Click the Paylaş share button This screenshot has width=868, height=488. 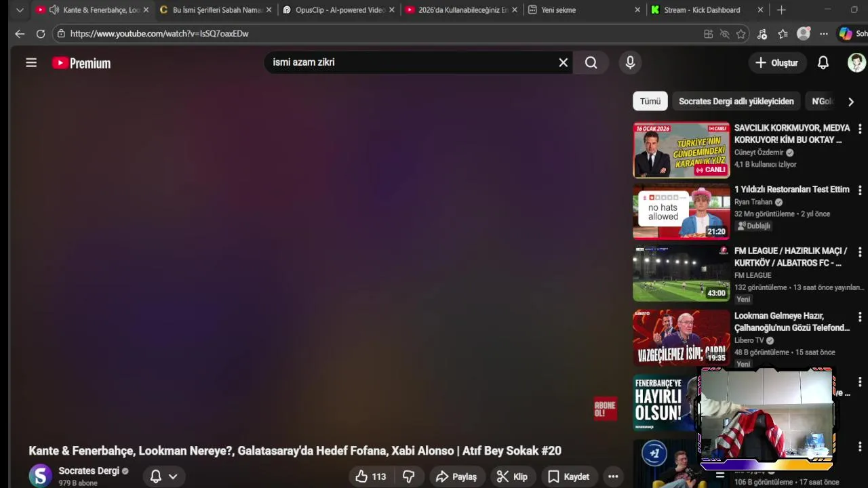coord(456,476)
